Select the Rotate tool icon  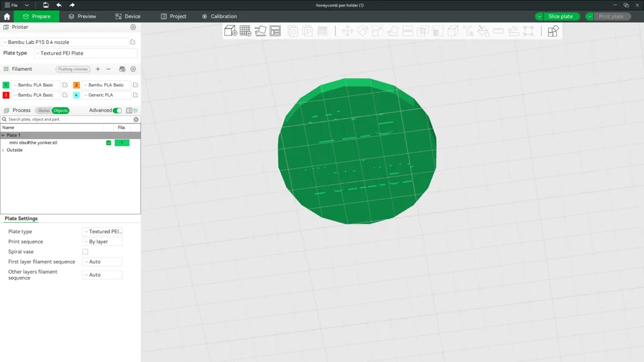click(363, 31)
